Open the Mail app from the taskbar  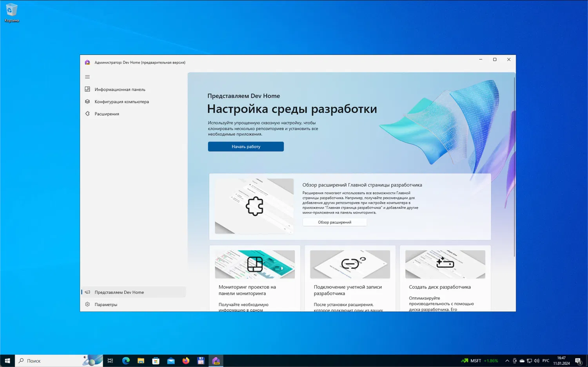171,361
